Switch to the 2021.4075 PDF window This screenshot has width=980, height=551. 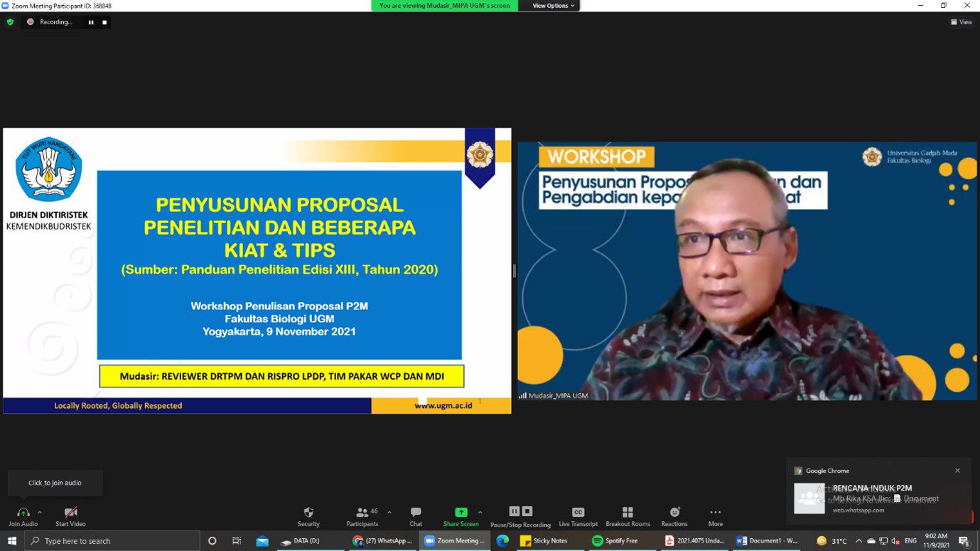(694, 541)
